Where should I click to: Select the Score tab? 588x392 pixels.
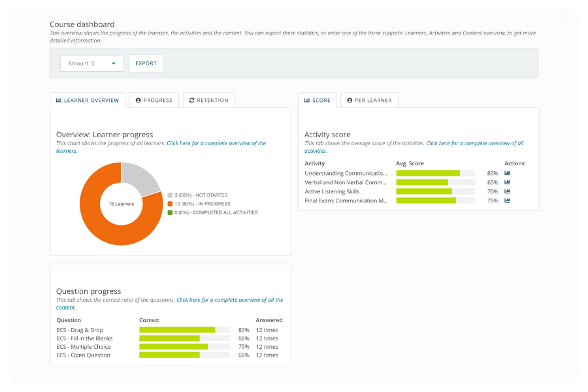[317, 100]
